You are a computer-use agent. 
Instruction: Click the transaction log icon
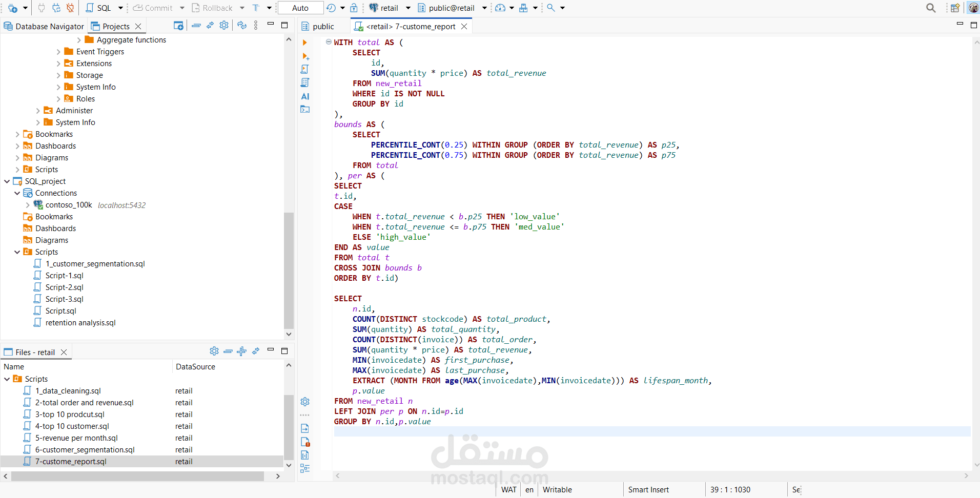tap(331, 8)
